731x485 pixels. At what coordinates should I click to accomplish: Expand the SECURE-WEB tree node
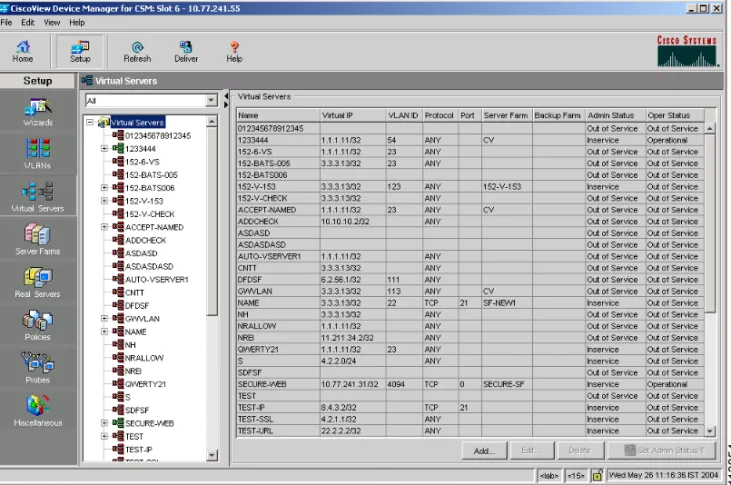104,423
